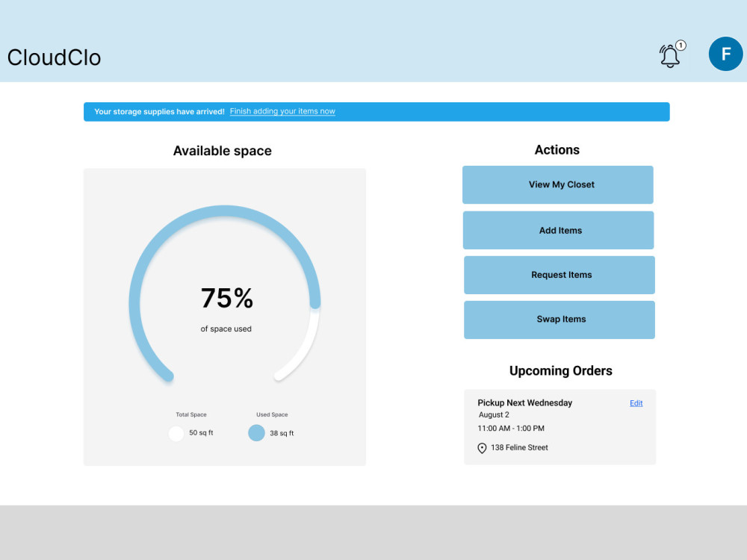Screen dimensions: 747x560
Task: Click the notification count badge
Action: tap(681, 46)
